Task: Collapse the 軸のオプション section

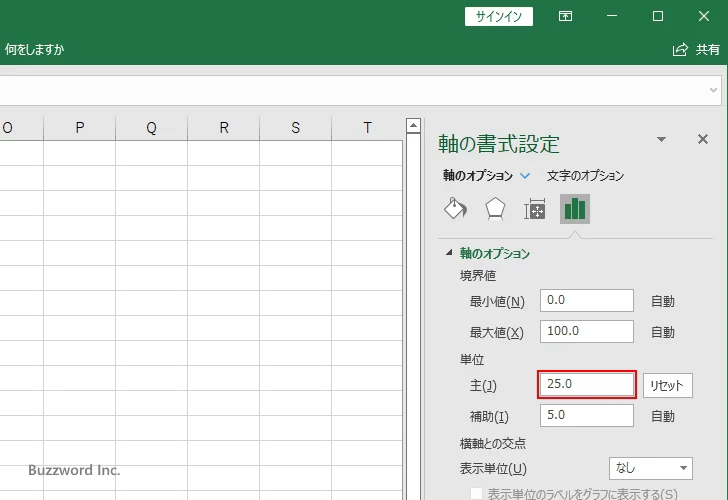Action: point(449,253)
